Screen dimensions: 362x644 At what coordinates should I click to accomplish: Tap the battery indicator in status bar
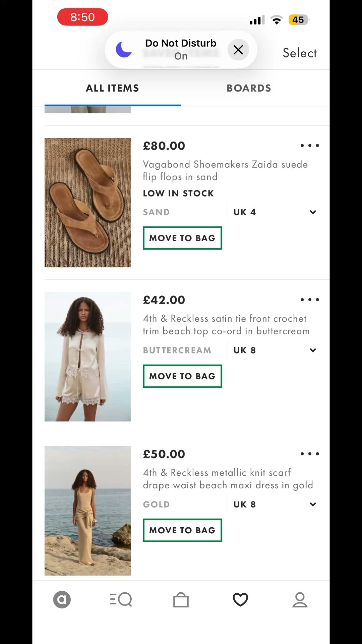coord(299,20)
